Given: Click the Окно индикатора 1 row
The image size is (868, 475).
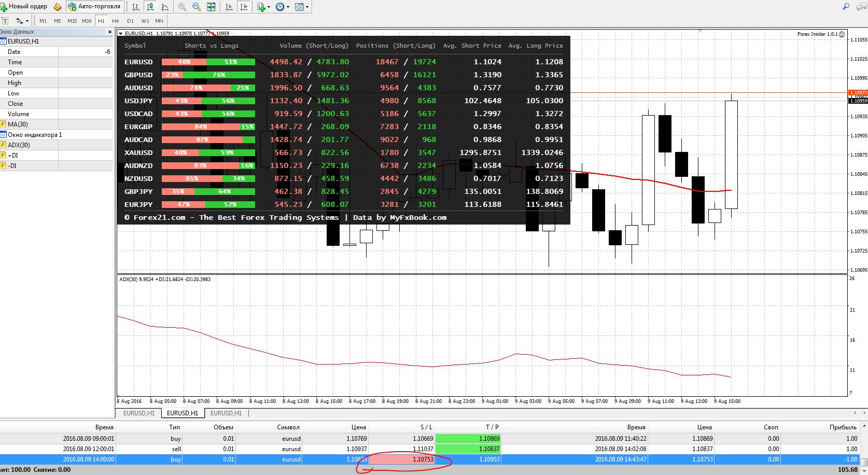Looking at the screenshot, I should pyautogui.click(x=57, y=135).
